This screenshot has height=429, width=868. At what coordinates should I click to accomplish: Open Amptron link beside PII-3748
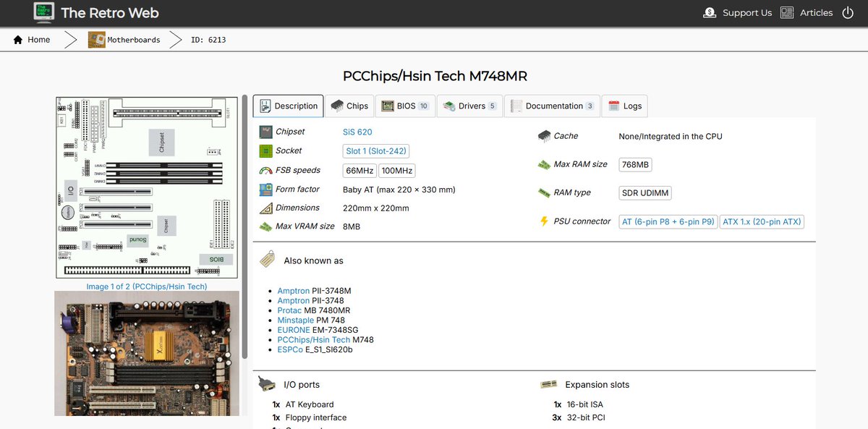click(293, 300)
